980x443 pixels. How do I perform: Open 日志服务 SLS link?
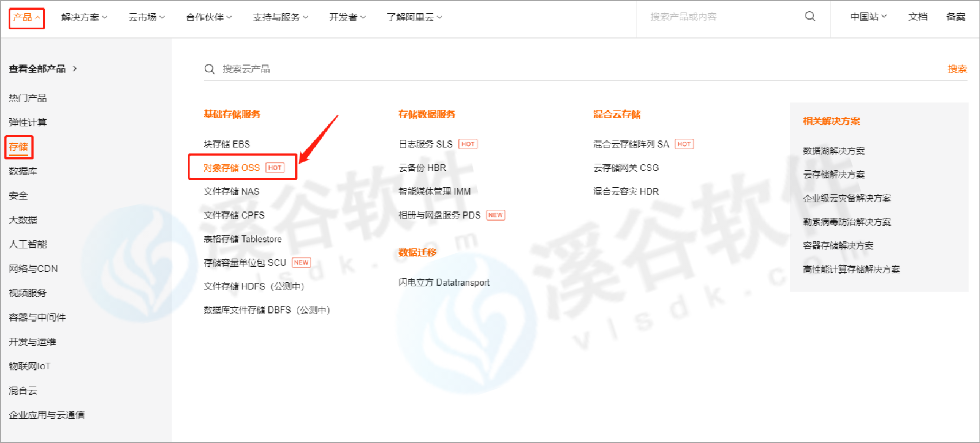425,144
